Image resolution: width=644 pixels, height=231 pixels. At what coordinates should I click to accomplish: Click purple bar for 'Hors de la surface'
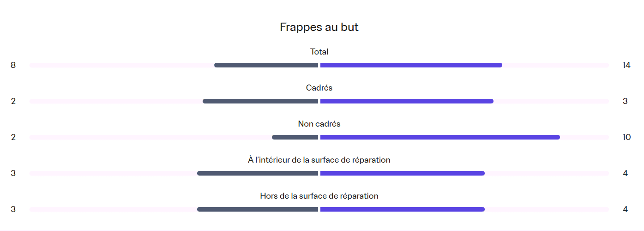click(x=403, y=209)
